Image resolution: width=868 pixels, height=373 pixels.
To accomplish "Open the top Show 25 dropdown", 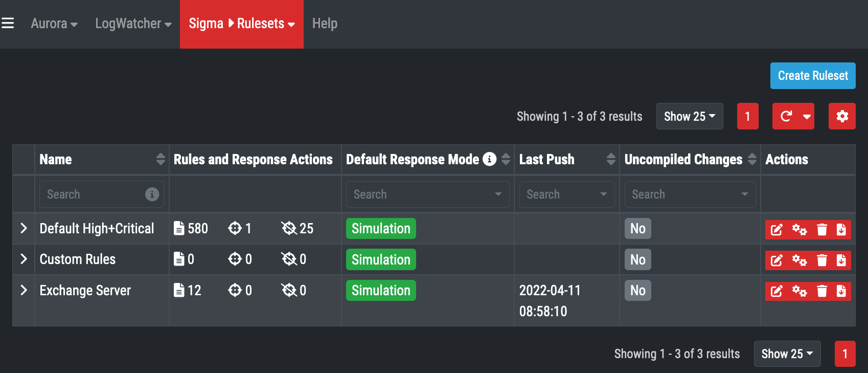I will pyautogui.click(x=689, y=116).
